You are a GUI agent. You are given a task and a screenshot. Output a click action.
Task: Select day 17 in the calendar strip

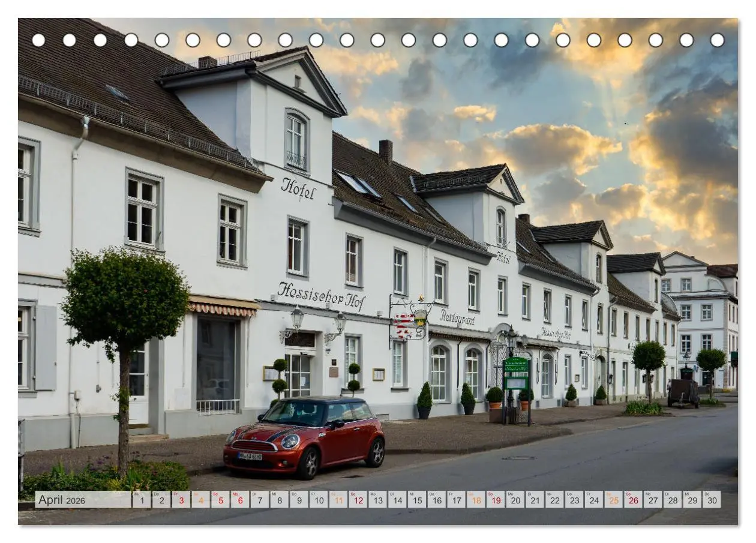pyautogui.click(x=456, y=500)
